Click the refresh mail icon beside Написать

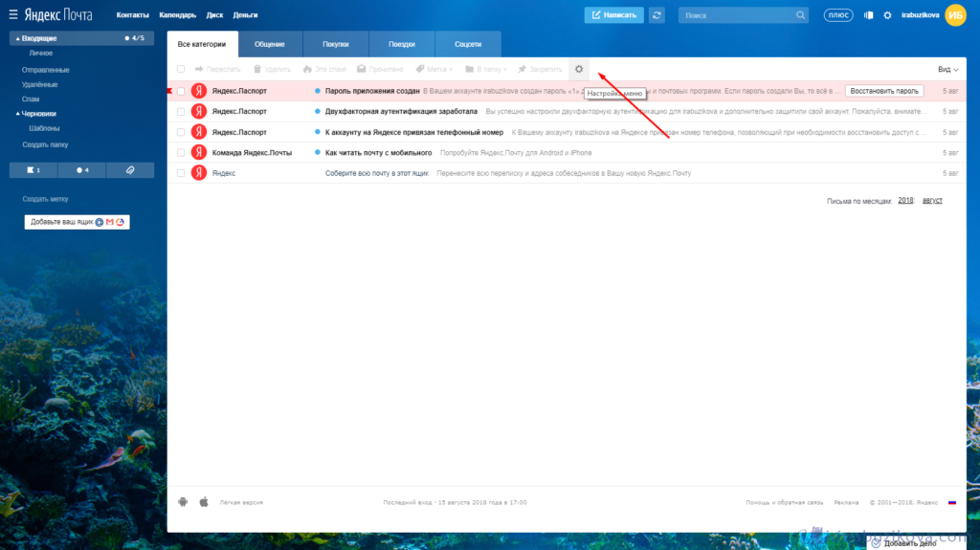(657, 15)
